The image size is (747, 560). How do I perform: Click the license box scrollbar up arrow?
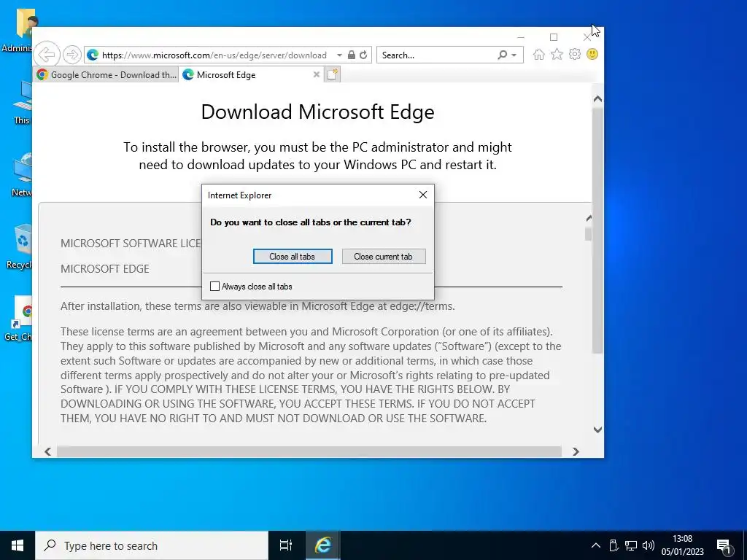pos(589,218)
